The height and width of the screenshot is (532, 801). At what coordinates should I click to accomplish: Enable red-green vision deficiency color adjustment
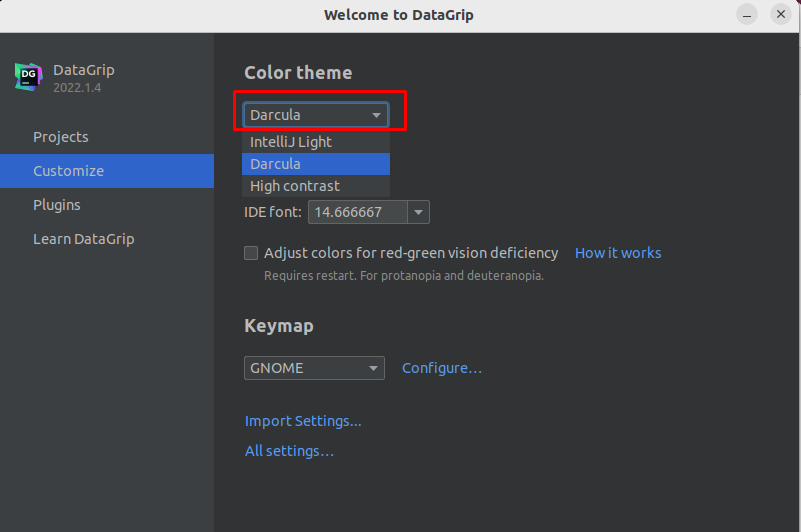pos(251,253)
